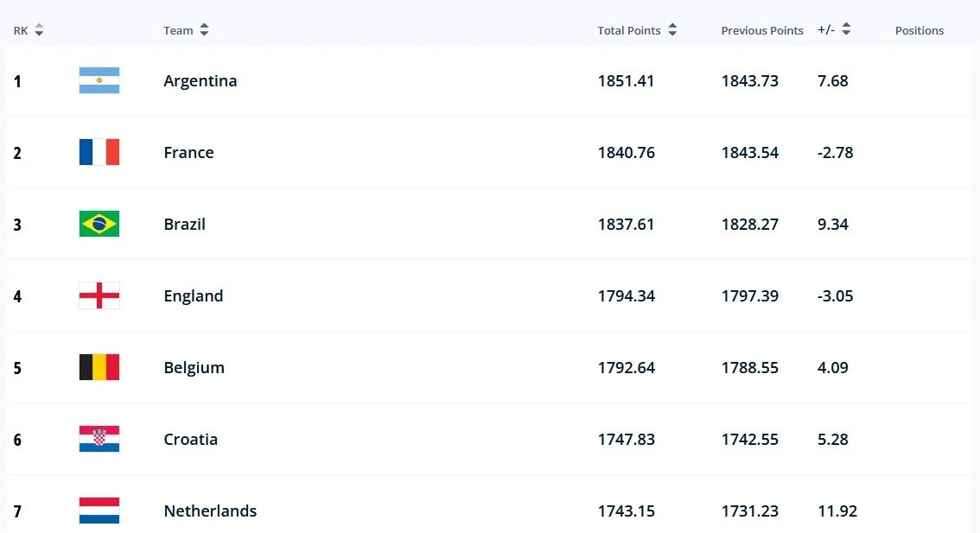Open the Brazil team link
The height and width of the screenshot is (533, 980).
[x=184, y=224]
